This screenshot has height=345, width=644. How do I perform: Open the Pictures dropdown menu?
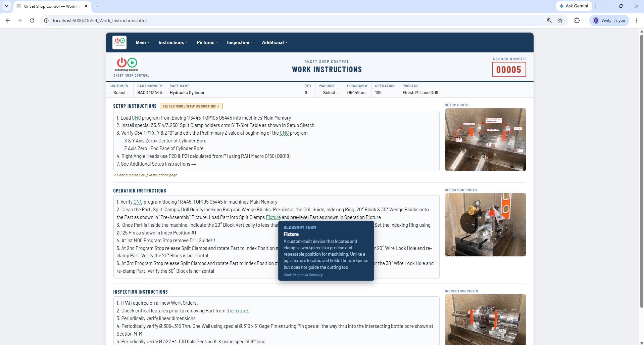pyautogui.click(x=207, y=42)
